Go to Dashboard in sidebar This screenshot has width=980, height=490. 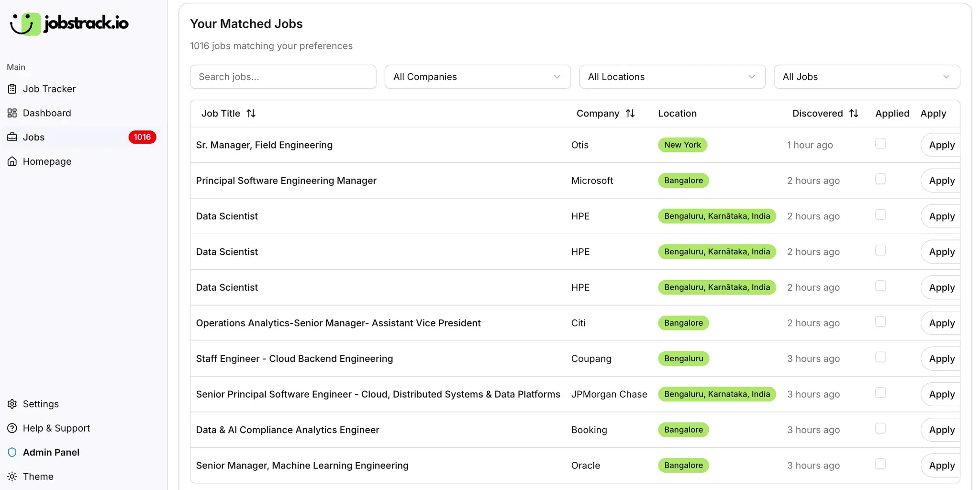click(81, 113)
